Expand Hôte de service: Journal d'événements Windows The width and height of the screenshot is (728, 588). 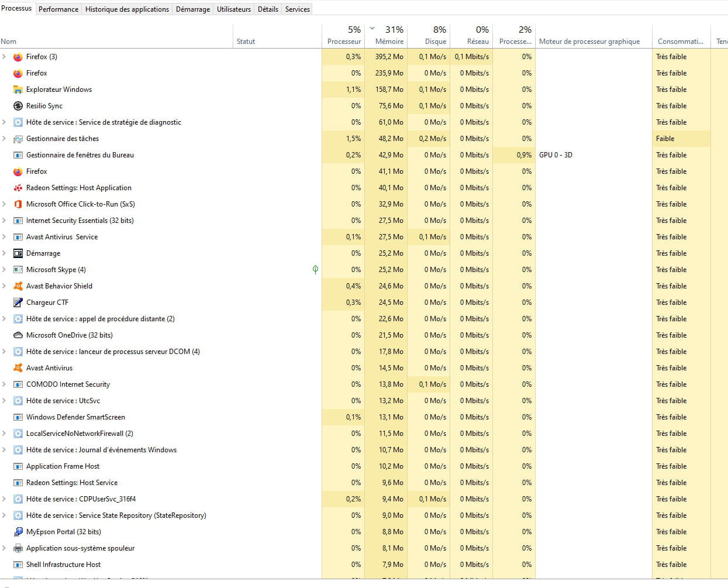pos(4,450)
